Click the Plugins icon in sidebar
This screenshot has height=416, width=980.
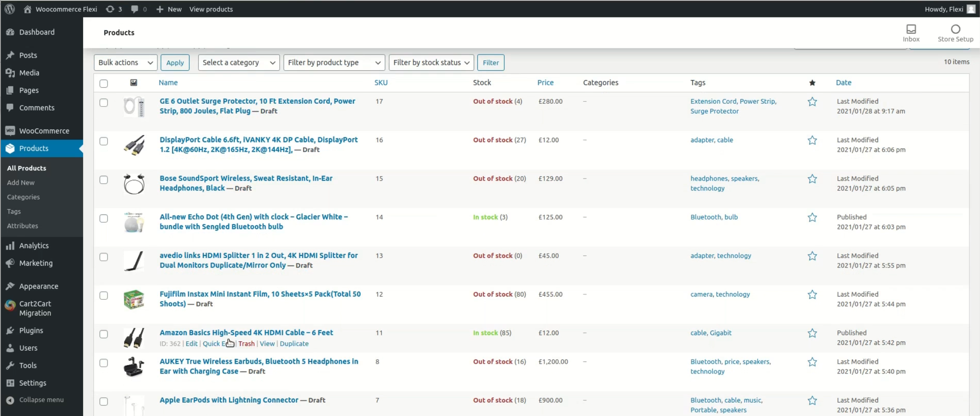coord(10,331)
